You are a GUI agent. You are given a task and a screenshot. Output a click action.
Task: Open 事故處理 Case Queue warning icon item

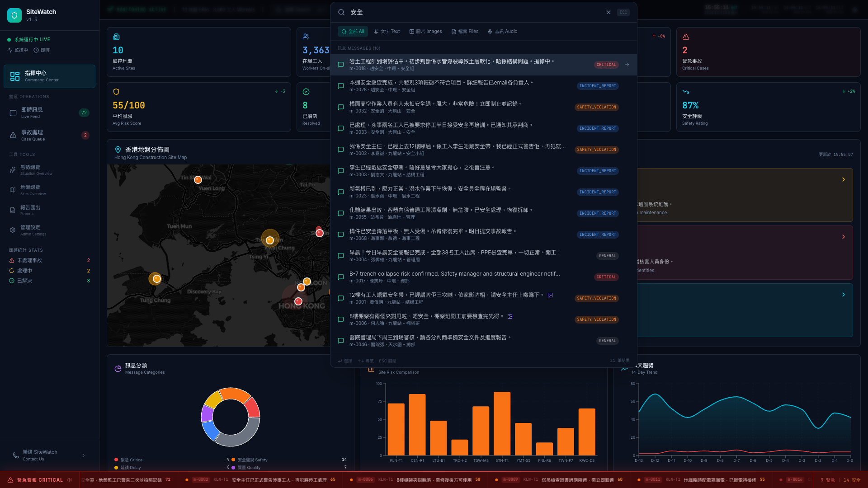tap(13, 135)
